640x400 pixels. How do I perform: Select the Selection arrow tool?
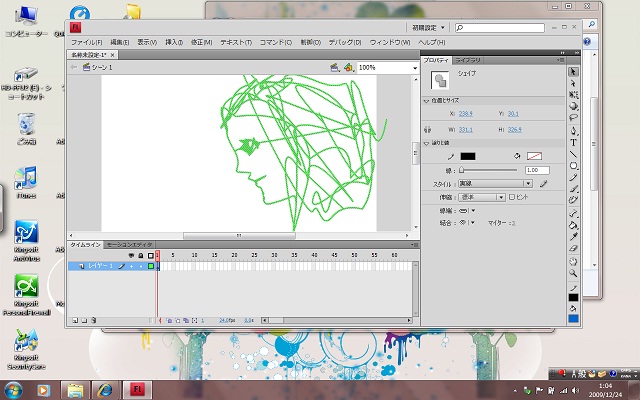574,72
